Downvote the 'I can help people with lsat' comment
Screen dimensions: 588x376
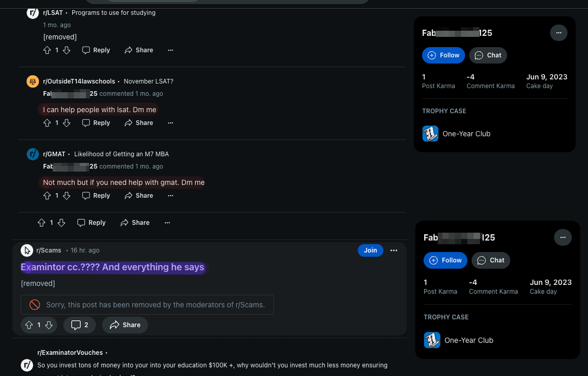(67, 123)
